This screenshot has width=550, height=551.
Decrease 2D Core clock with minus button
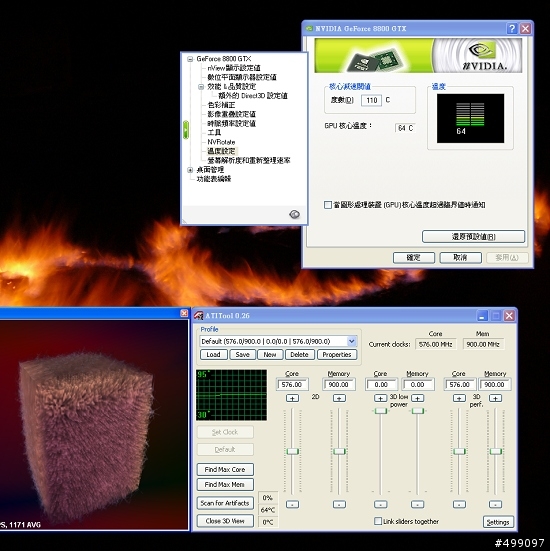click(292, 504)
